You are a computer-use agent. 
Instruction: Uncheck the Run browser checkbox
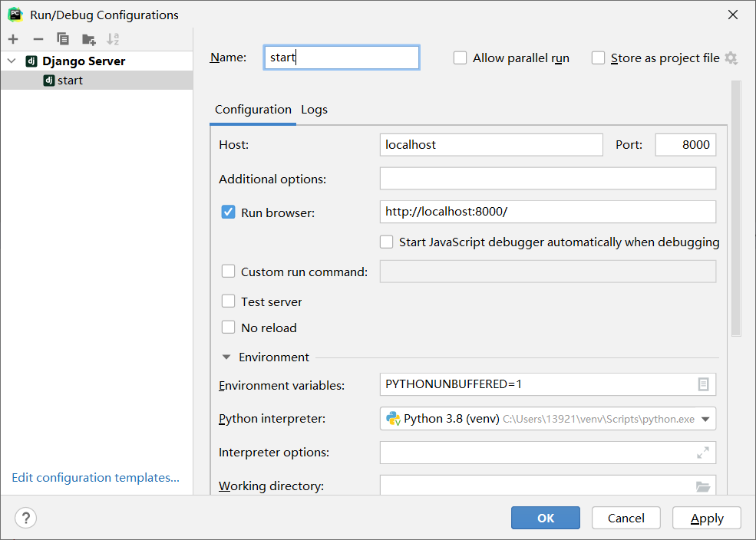tap(228, 212)
